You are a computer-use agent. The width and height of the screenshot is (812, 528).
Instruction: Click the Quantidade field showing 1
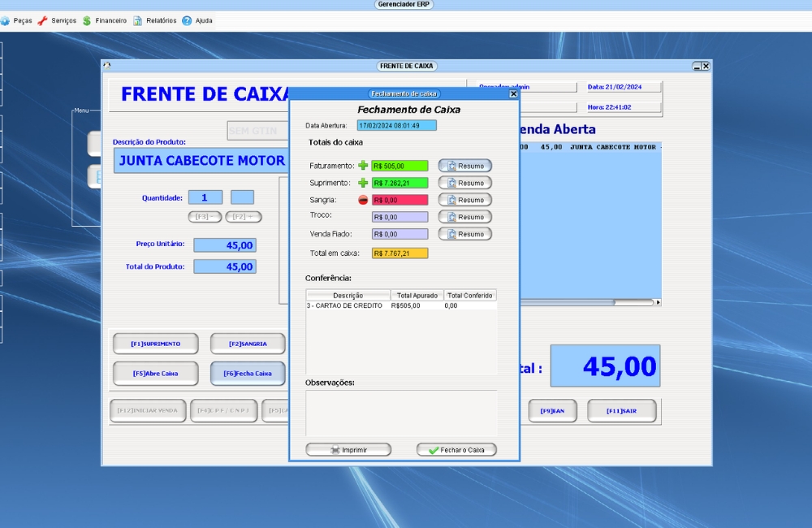coord(205,197)
